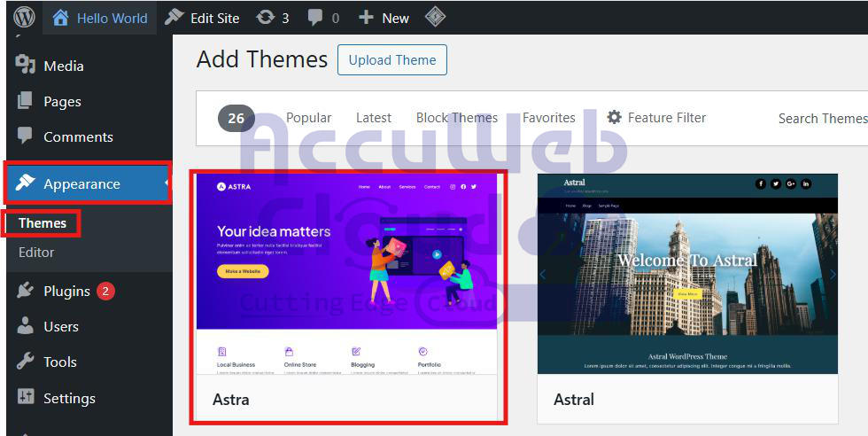Switch to the Popular themes tab

[x=308, y=118]
